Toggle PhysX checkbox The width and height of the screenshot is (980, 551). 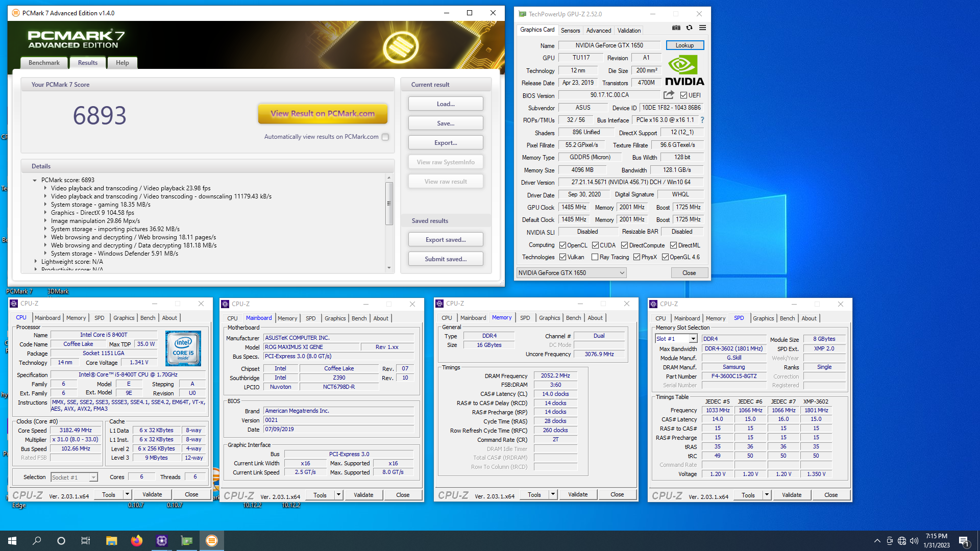(636, 257)
